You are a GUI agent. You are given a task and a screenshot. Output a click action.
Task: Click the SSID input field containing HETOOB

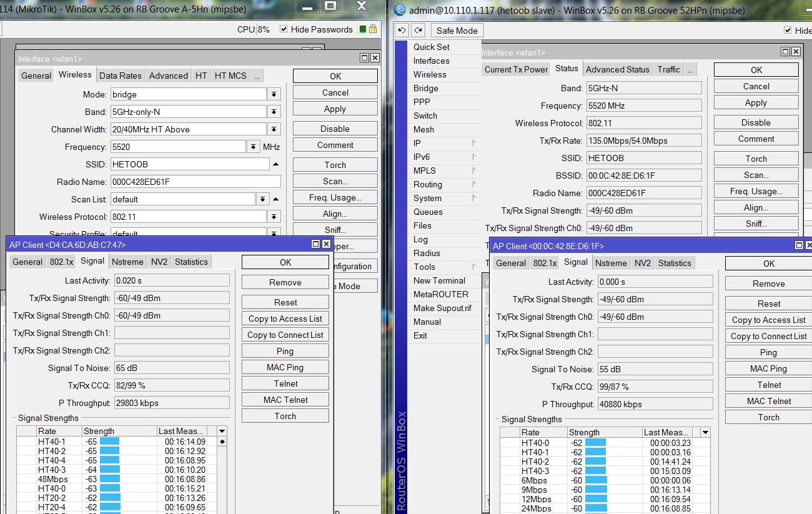point(189,164)
